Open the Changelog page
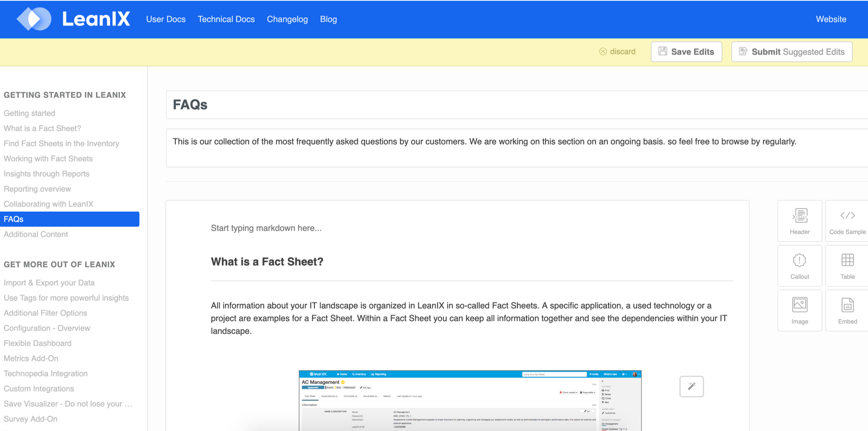 point(287,19)
